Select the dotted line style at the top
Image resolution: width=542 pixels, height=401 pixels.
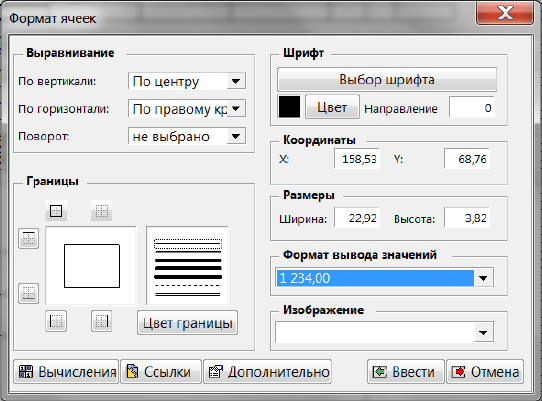[188, 244]
